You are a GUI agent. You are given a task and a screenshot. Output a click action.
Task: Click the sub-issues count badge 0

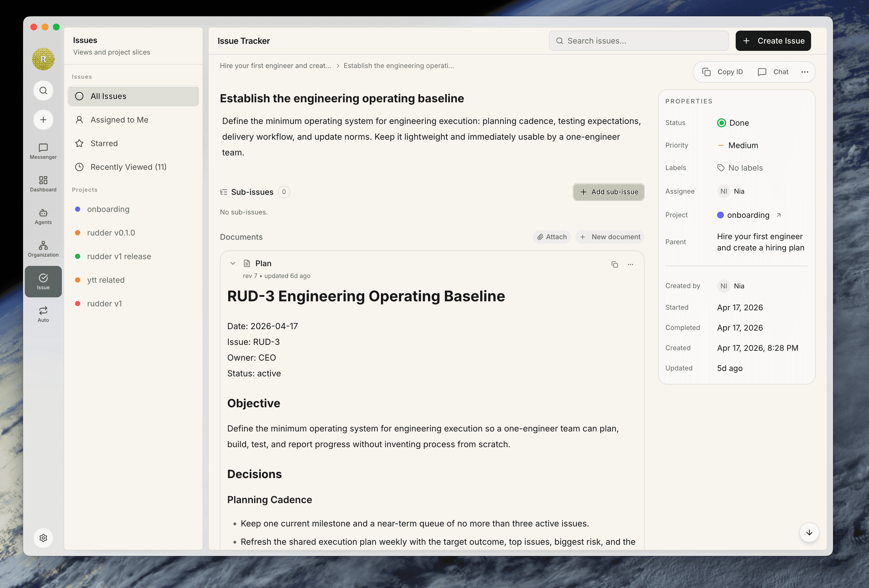click(x=284, y=192)
